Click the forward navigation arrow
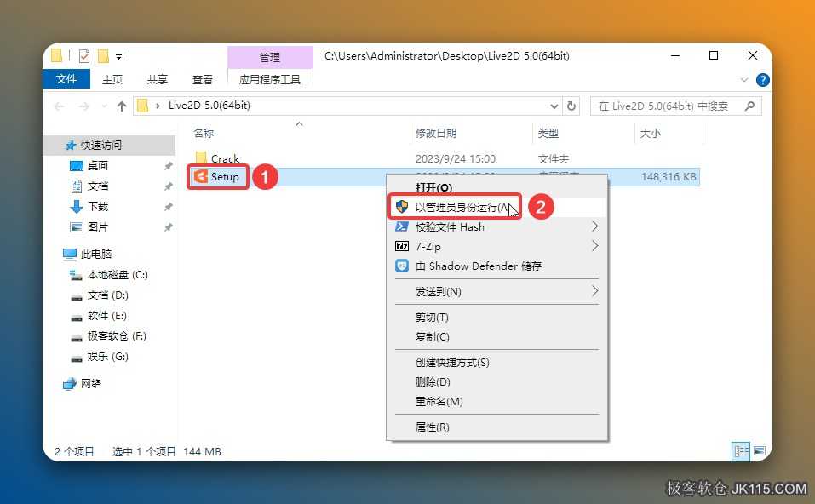 [x=83, y=106]
